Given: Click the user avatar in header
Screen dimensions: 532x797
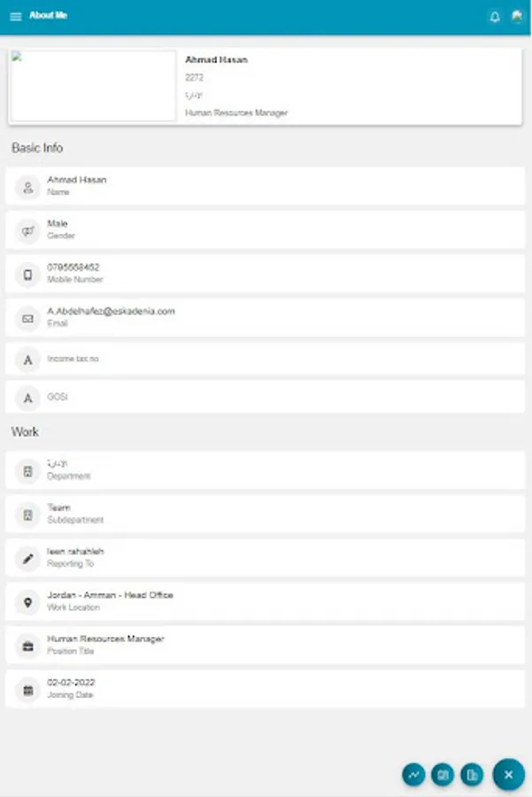Looking at the screenshot, I should point(517,17).
